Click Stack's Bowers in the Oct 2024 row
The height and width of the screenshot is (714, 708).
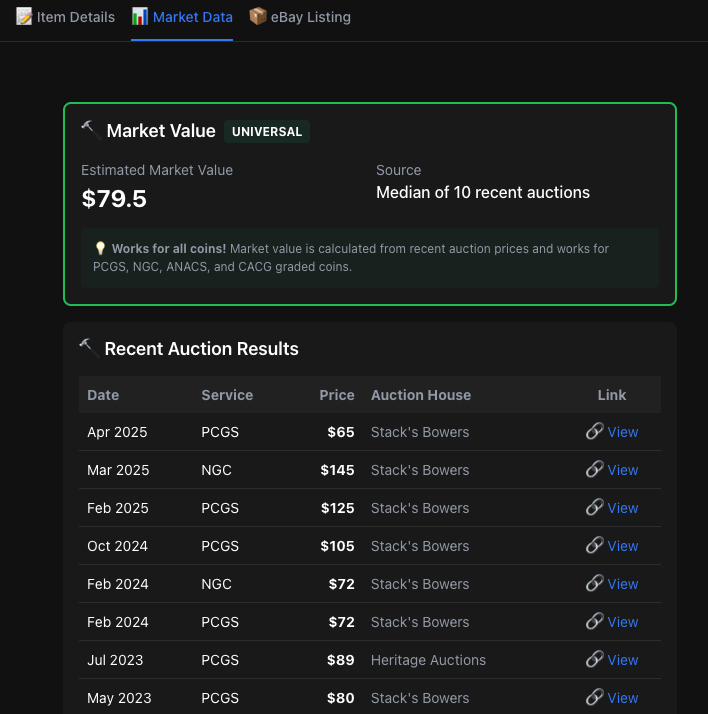click(420, 546)
